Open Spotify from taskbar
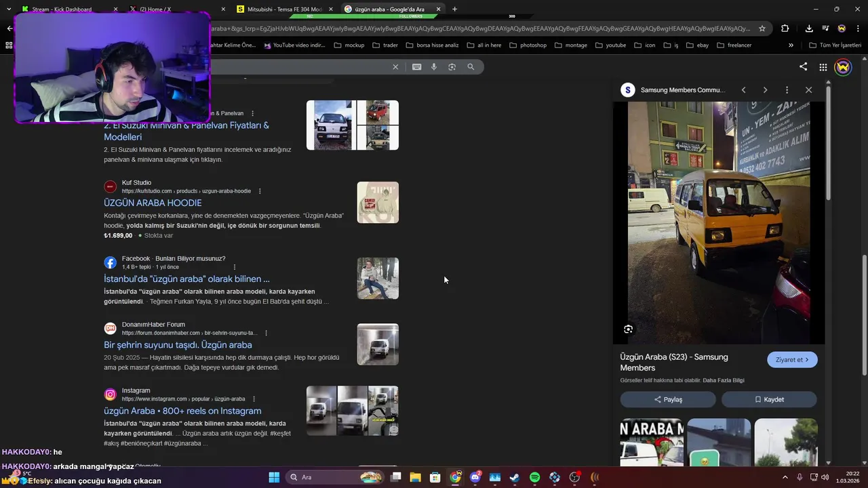 click(x=534, y=477)
